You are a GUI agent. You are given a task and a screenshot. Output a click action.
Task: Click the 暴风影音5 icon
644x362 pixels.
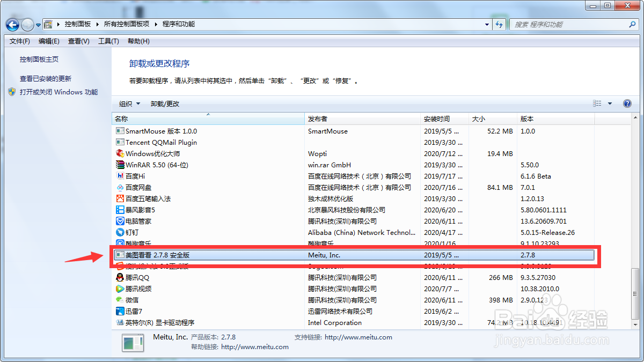[x=120, y=210]
